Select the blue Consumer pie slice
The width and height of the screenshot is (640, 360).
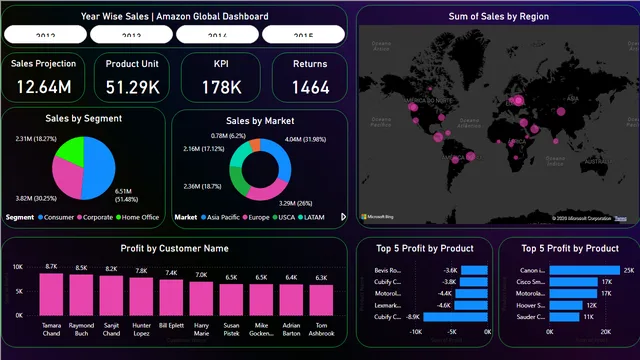[x=100, y=167]
